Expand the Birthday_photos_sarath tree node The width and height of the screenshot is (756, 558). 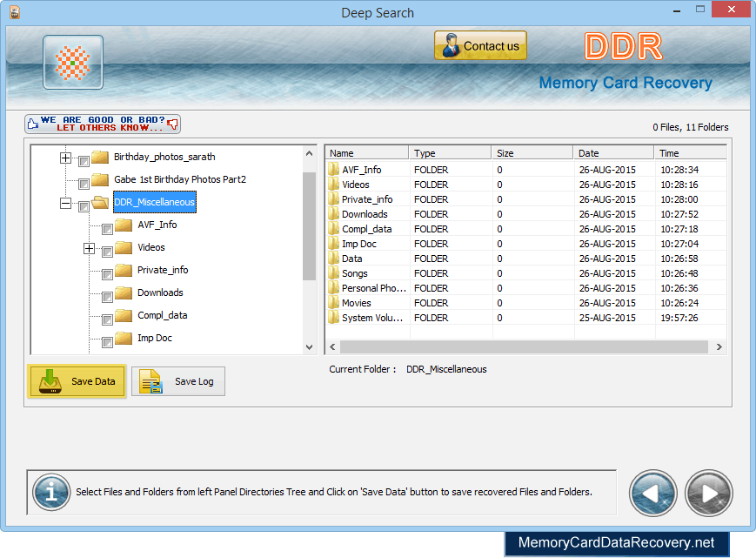65,158
